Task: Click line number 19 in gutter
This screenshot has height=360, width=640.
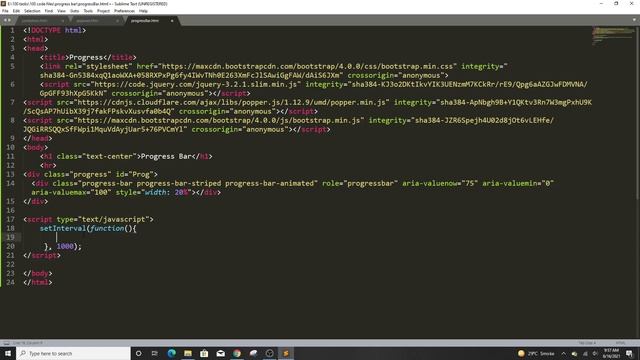Action: tap(10, 237)
